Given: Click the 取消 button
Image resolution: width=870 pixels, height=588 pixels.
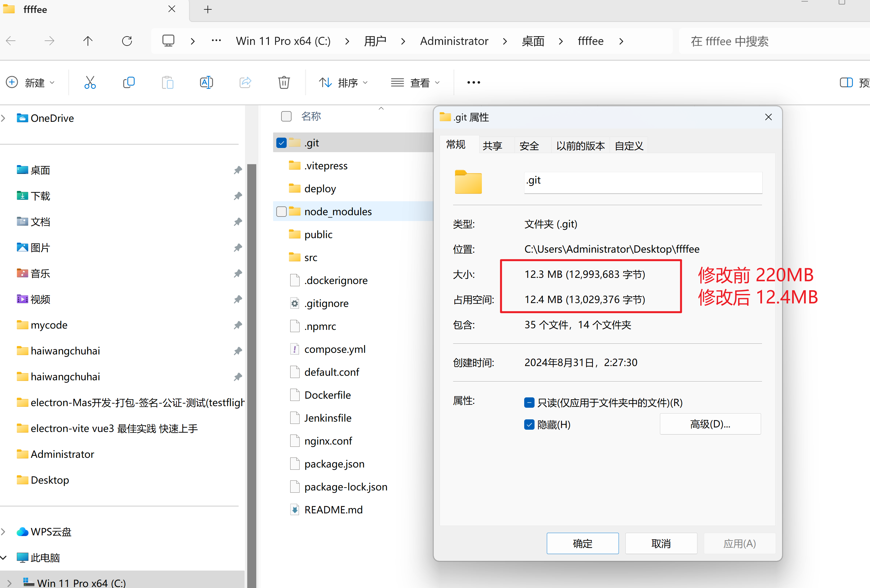Looking at the screenshot, I should [x=661, y=543].
